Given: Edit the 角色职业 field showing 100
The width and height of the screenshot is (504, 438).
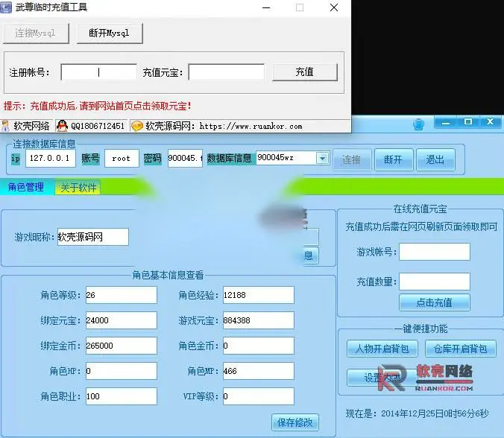Looking at the screenshot, I should click(122, 396).
